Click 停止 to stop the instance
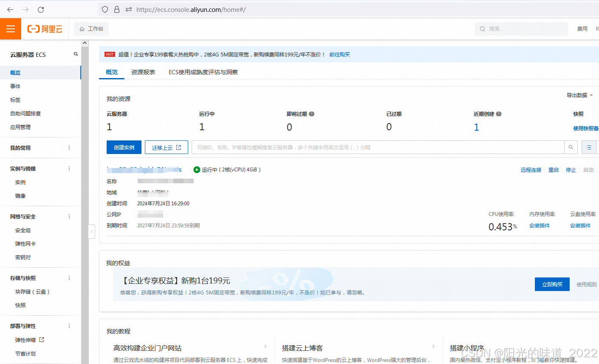The image size is (599, 364). click(571, 170)
